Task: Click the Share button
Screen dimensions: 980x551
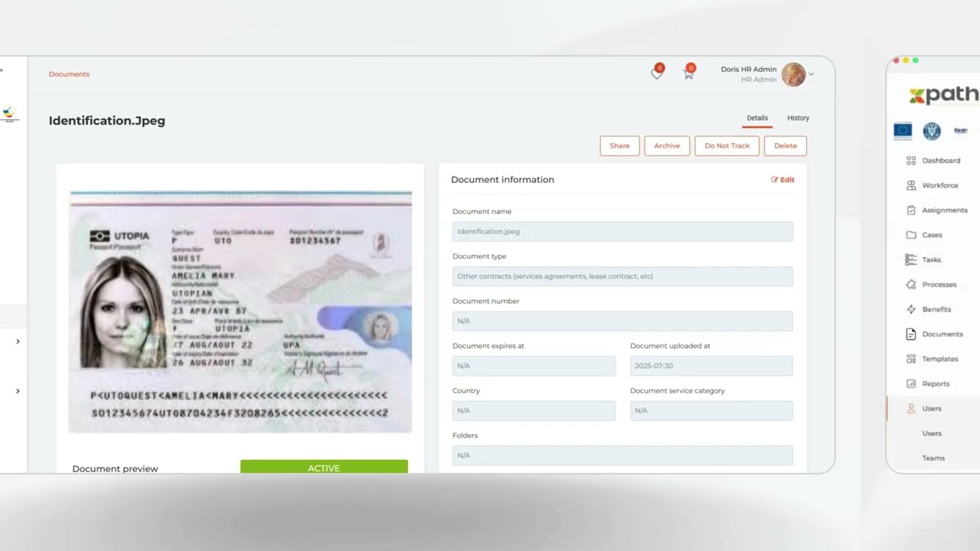Action: 619,146
